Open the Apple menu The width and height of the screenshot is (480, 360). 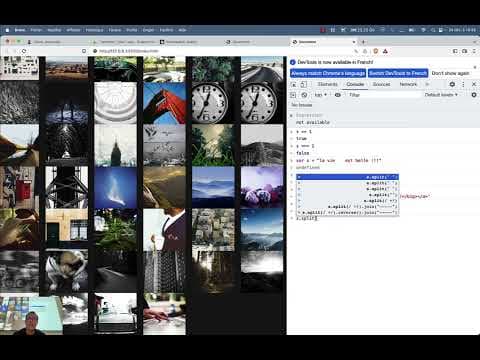pos(7,30)
